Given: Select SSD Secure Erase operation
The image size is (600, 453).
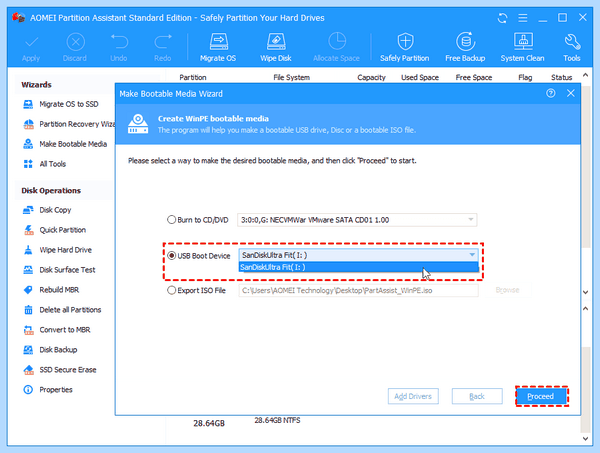Looking at the screenshot, I should 60,370.
